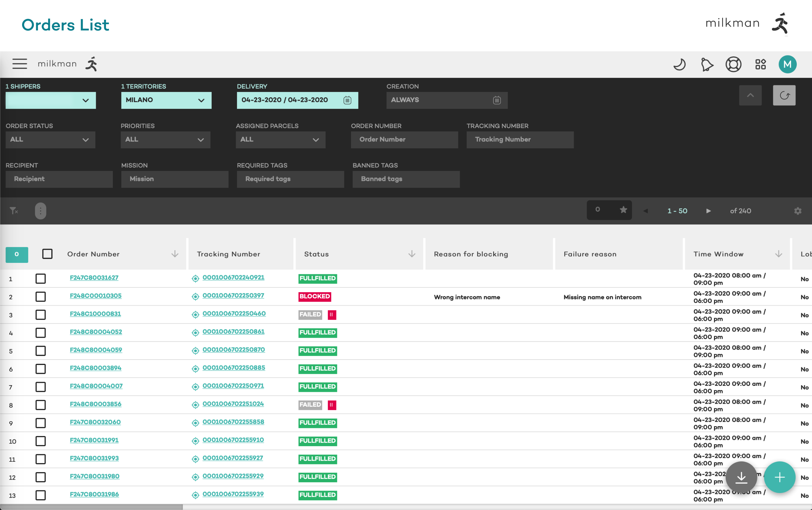Select all orders with the header checkbox
The image size is (812, 510).
coord(47,254)
